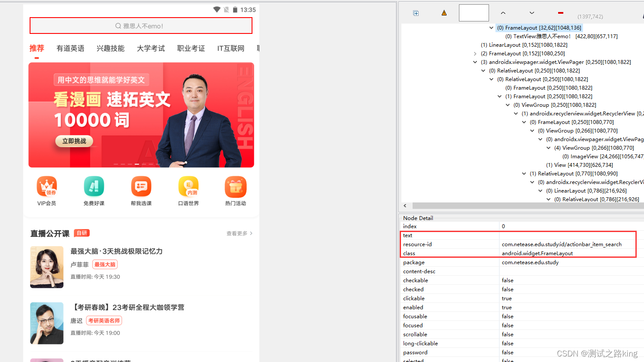
Task: Click the scrollable property label
Action: click(415, 335)
